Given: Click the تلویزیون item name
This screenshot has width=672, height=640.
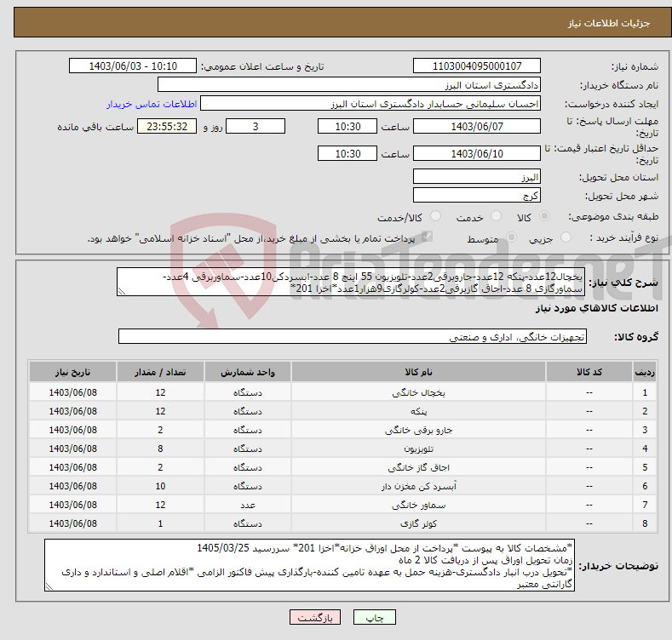Looking at the screenshot, I should tap(418, 449).
